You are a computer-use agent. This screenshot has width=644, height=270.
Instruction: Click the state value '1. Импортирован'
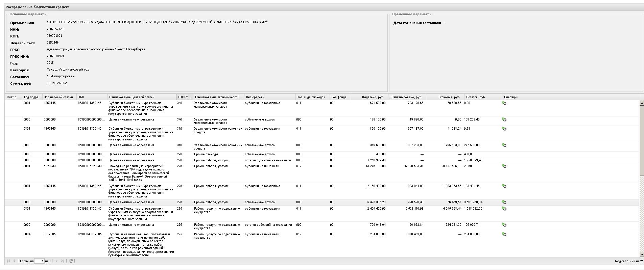pos(61,76)
